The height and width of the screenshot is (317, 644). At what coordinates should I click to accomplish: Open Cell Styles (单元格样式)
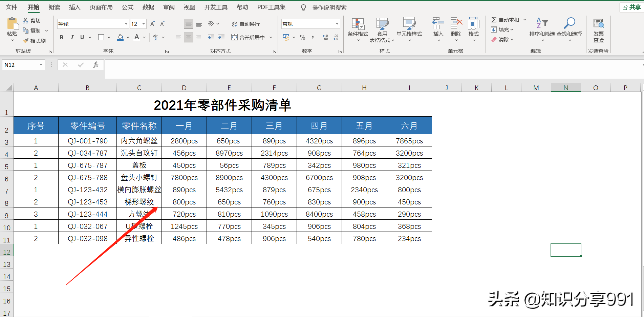pos(409,30)
